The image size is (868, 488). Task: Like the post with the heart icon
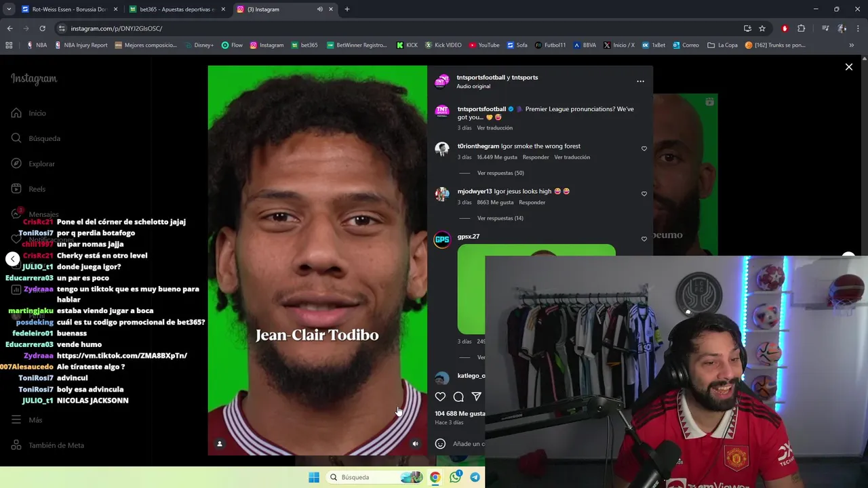click(440, 396)
